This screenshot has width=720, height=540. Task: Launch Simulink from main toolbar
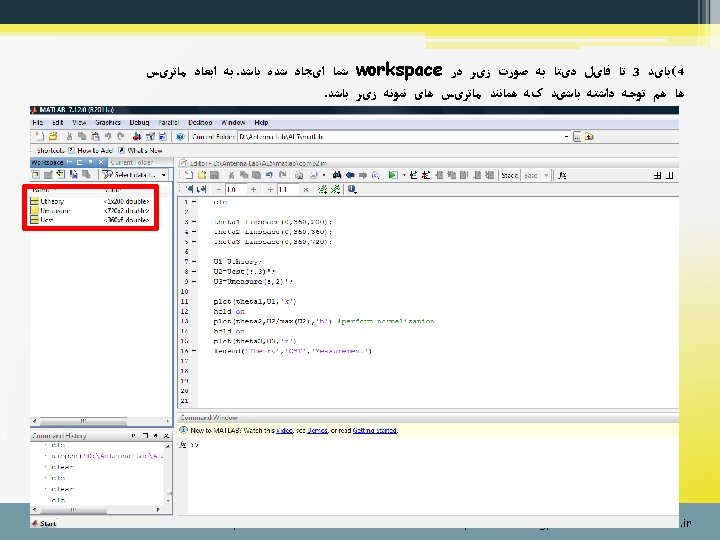click(x=137, y=136)
